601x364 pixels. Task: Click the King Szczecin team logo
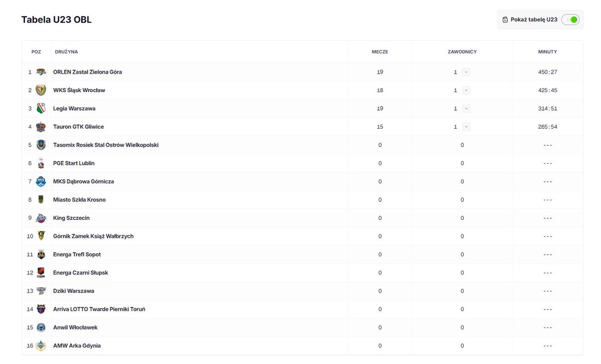tap(41, 218)
